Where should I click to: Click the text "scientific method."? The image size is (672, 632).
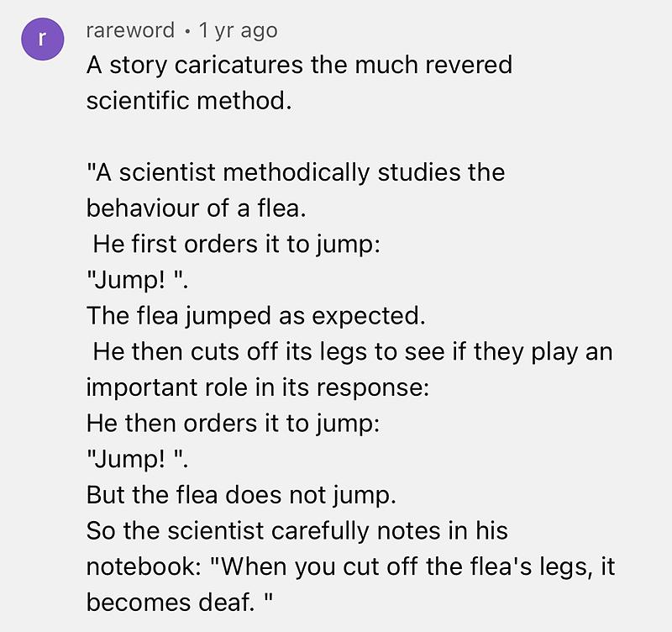(188, 101)
